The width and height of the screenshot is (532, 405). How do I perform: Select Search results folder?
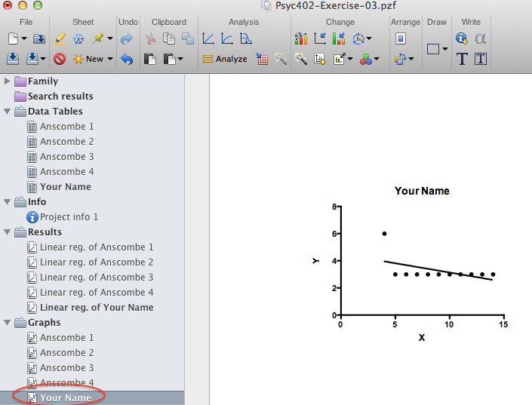(60, 97)
